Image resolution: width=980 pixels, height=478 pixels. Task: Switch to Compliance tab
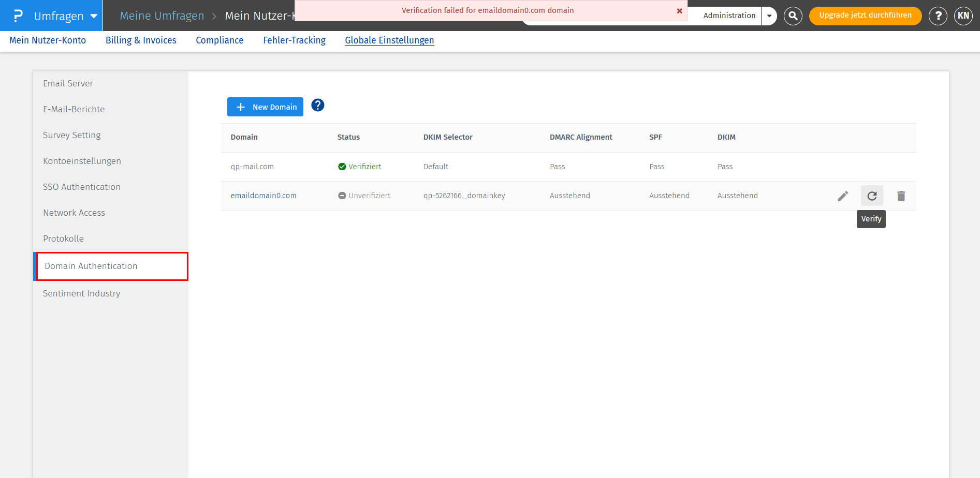(220, 40)
